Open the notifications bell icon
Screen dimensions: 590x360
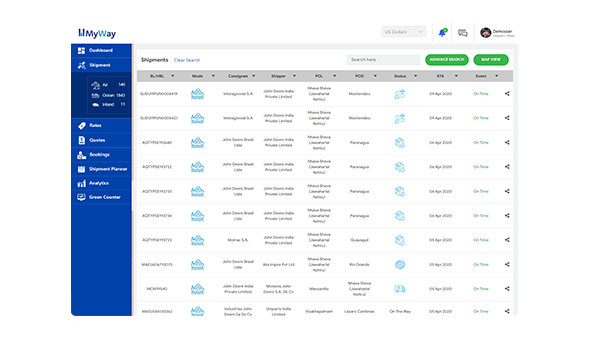(442, 32)
